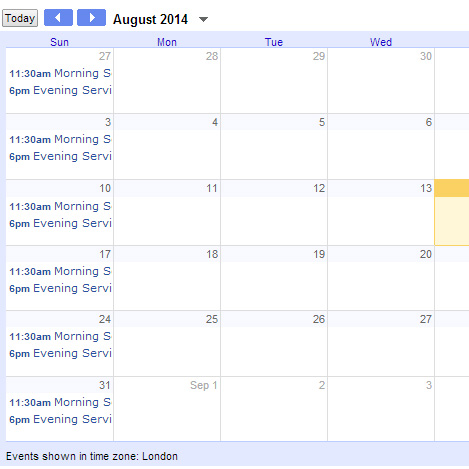Go to the next month with the right arrow

(x=91, y=18)
